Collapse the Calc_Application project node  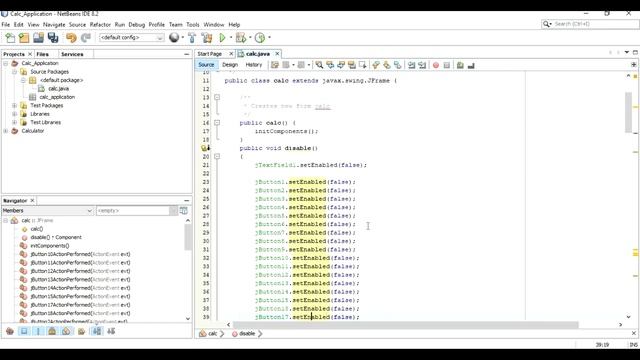coord(6,63)
